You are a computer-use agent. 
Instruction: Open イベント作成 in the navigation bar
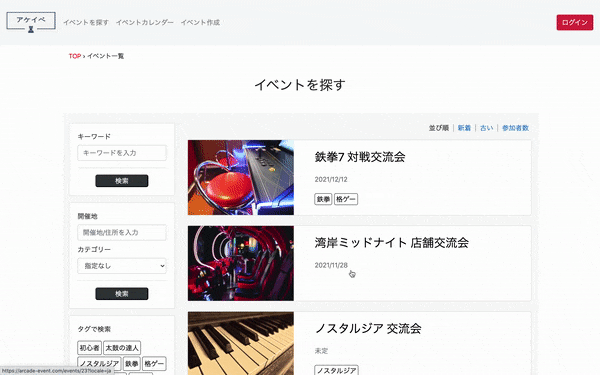pyautogui.click(x=200, y=23)
